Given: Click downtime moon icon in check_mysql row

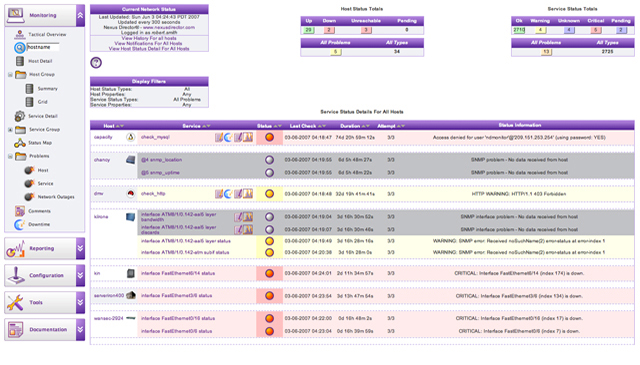Looking at the screenshot, I should tap(228, 137).
